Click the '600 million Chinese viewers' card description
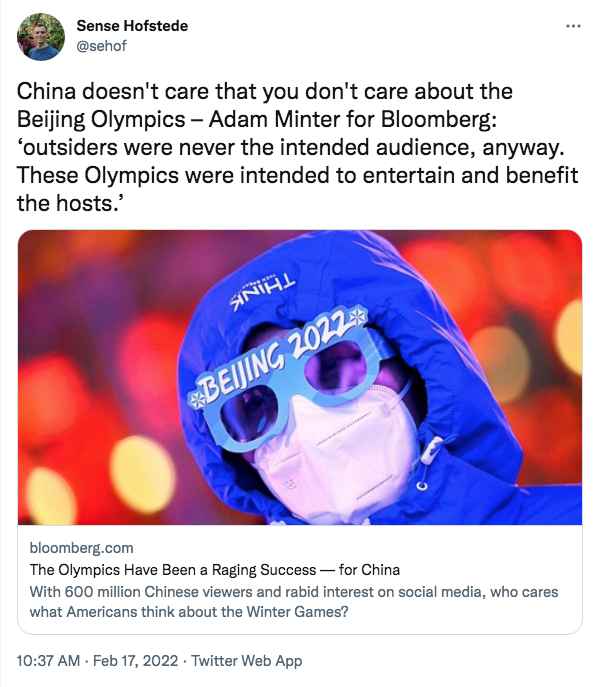This screenshot has width=598, height=687. point(294,601)
